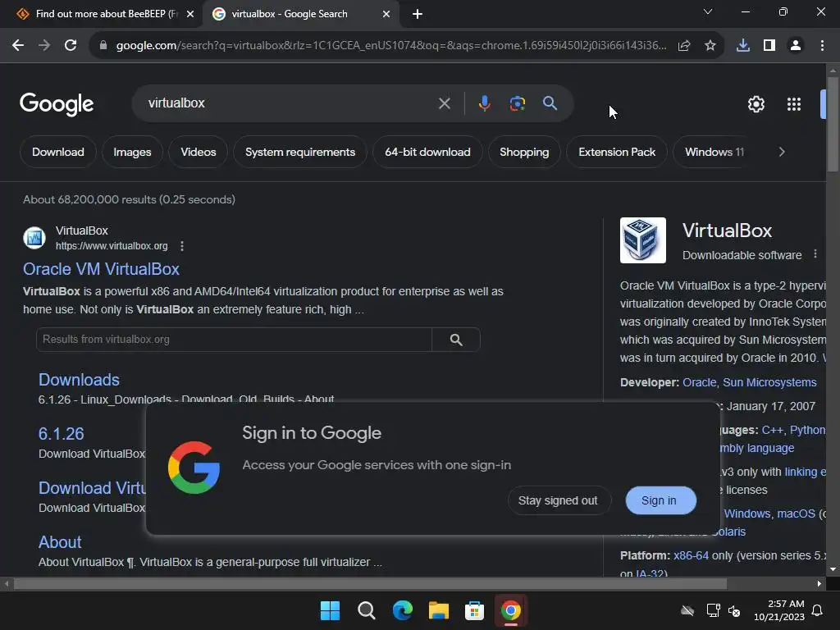
Task: Open more options in VirtualBox knowledge panel
Action: click(x=815, y=254)
